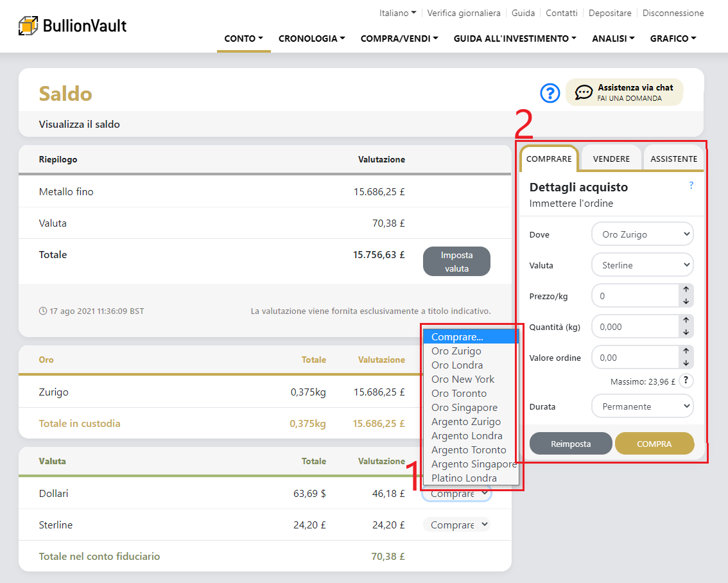Image resolution: width=728 pixels, height=583 pixels.
Task: Open the ASSISTENTE tab
Action: point(673,159)
